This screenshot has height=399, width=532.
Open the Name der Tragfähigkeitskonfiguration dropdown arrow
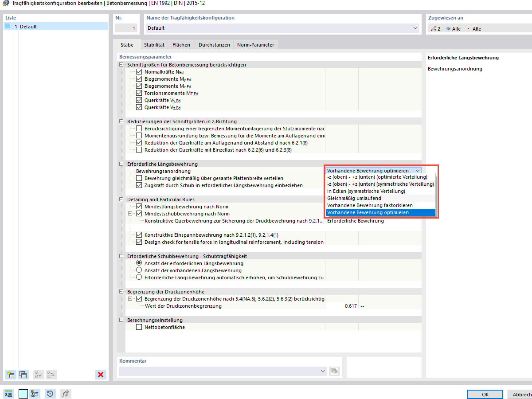(x=415, y=28)
